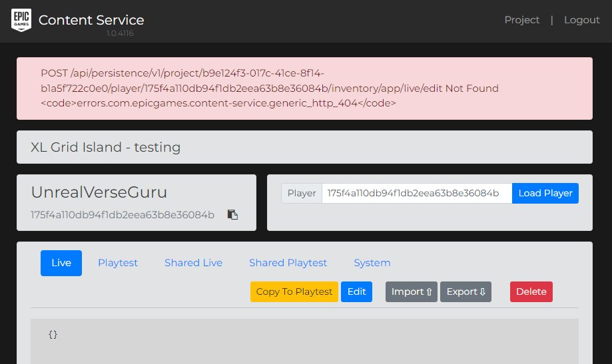This screenshot has width=612, height=364.
Task: Export data with the Export button
Action: pos(465,292)
